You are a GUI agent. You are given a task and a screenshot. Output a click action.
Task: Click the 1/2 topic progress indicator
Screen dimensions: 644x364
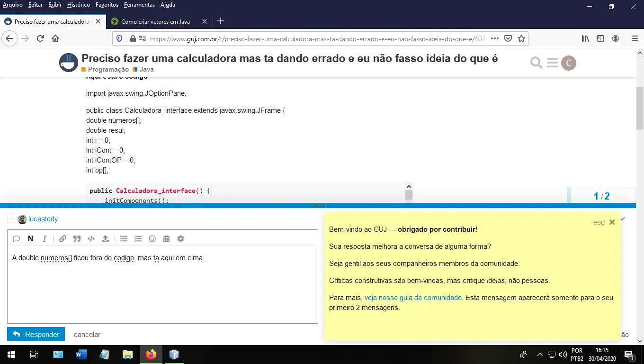pos(601,196)
